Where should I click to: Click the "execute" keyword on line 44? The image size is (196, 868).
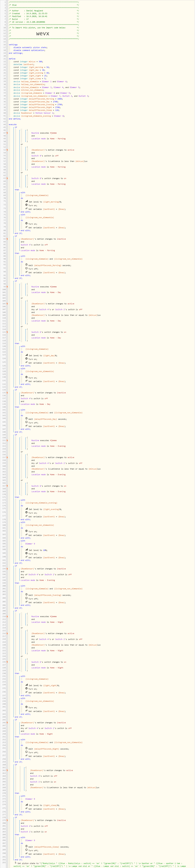click(x=12, y=124)
